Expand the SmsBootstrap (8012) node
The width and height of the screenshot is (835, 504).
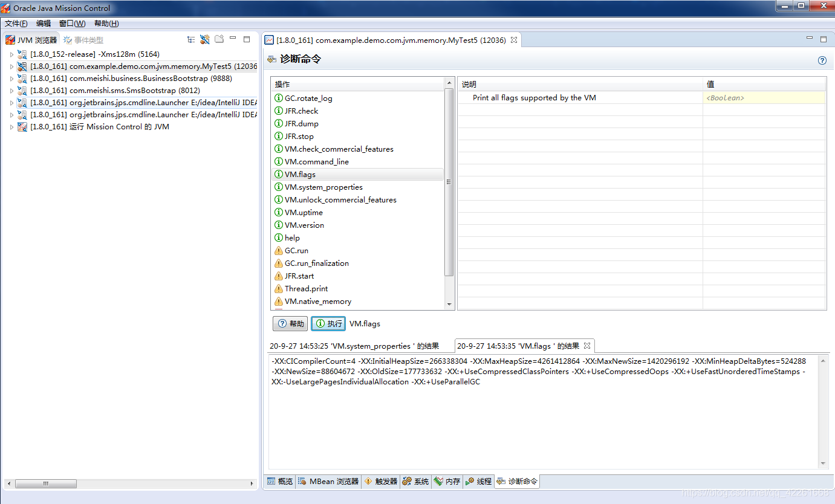tap(11, 91)
